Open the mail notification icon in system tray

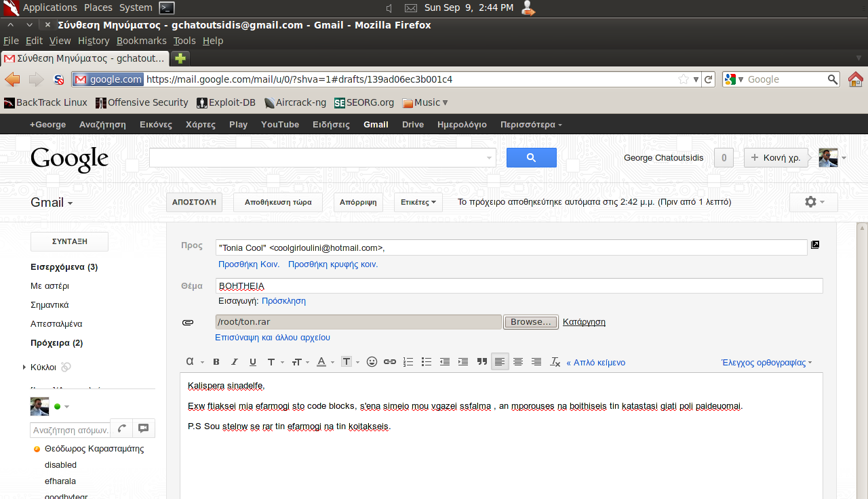[x=411, y=7]
